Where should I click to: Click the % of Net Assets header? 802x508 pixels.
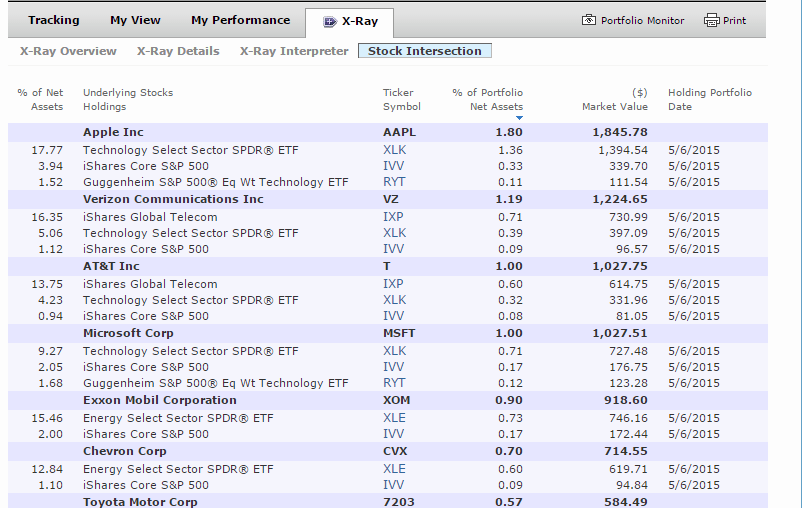point(40,99)
